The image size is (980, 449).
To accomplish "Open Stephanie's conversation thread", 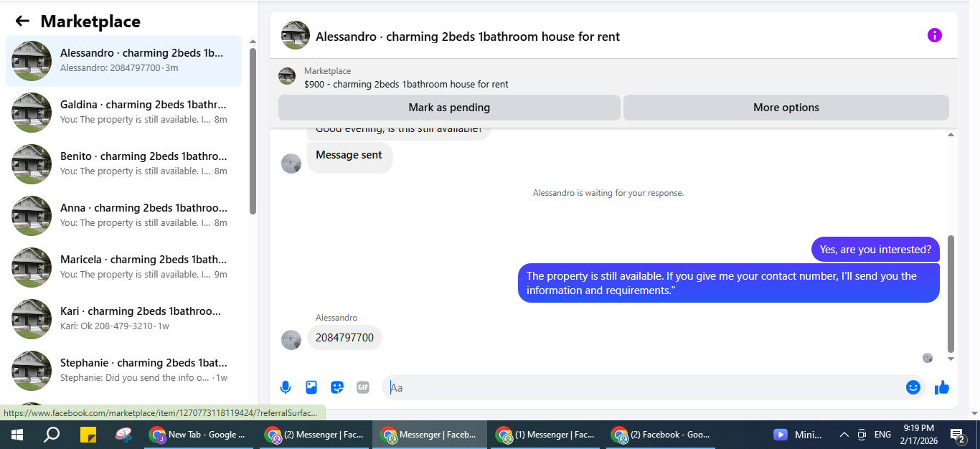I will (x=123, y=371).
